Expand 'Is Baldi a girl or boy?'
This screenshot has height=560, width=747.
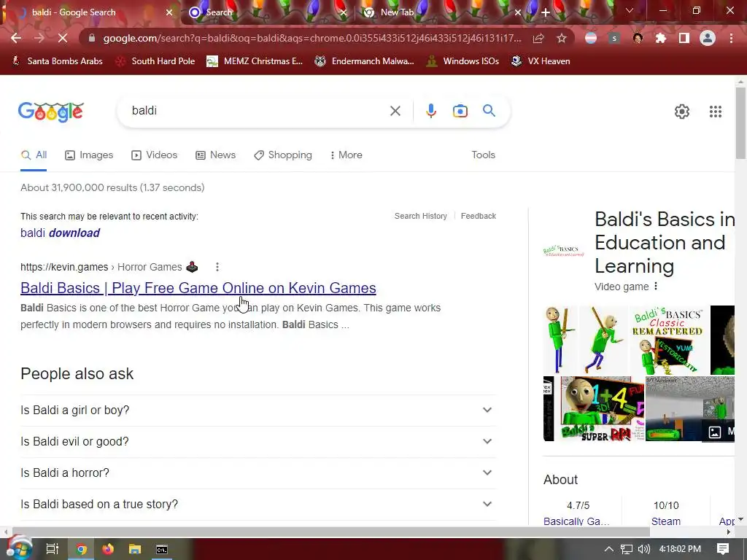(258, 410)
